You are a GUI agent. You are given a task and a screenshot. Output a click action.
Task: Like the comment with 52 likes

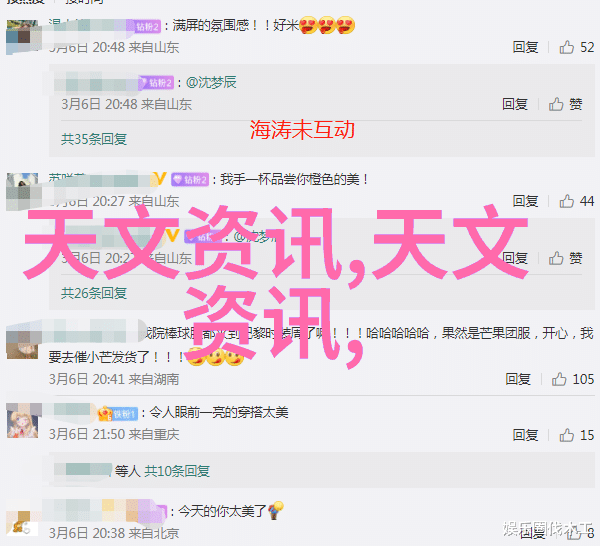567,47
